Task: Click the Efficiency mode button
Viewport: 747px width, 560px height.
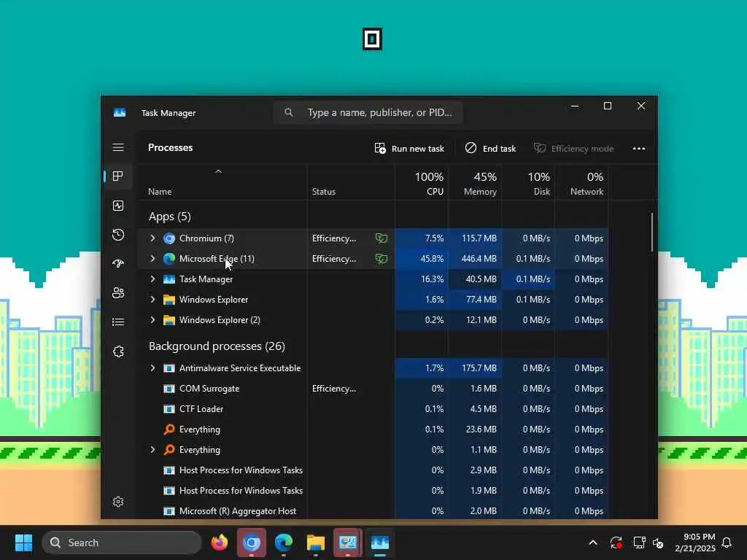Action: (573, 149)
